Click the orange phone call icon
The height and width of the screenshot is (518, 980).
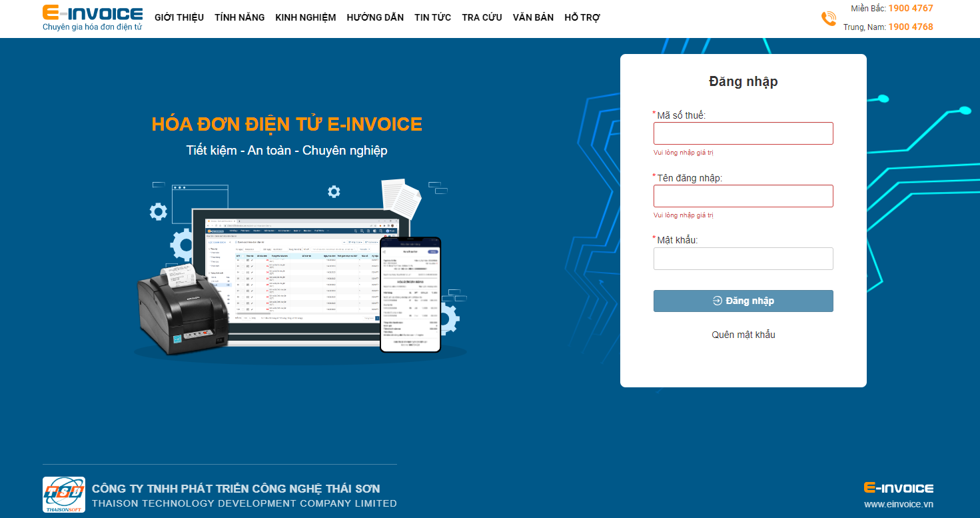click(828, 19)
